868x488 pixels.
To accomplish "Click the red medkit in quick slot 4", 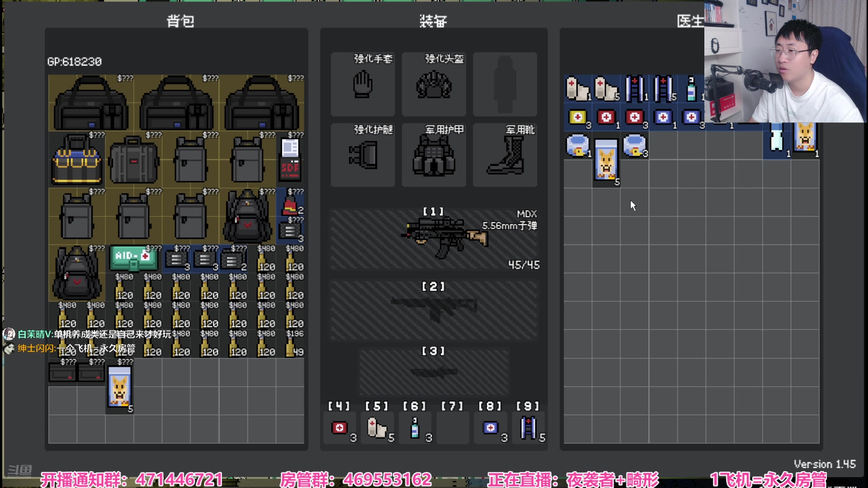I will coord(340,428).
